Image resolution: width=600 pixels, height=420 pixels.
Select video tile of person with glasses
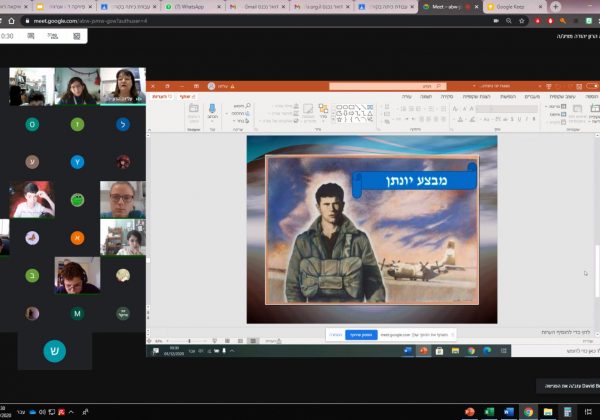pyautogui.click(x=123, y=199)
